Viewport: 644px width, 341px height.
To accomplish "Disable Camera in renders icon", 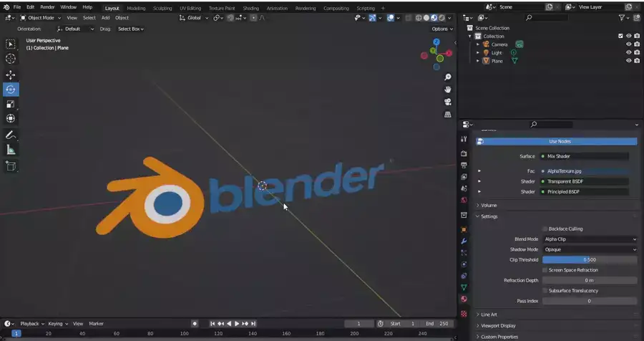I will tap(637, 44).
